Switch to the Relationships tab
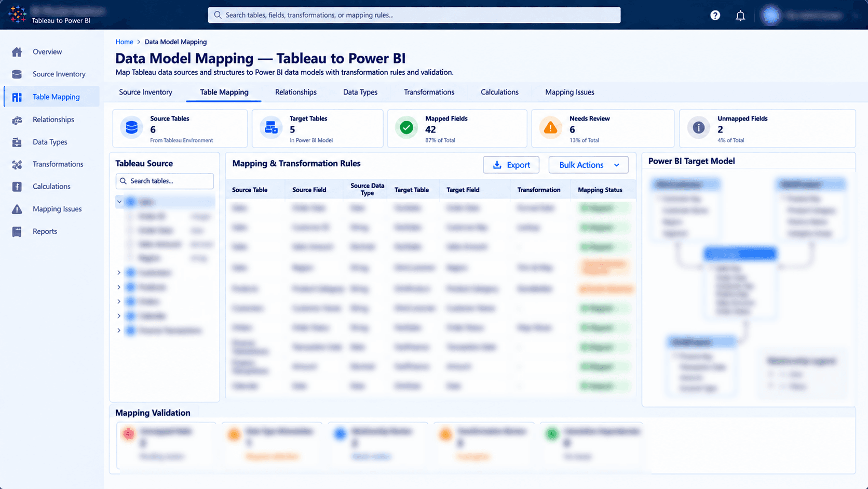The width and height of the screenshot is (868, 489). (x=296, y=92)
